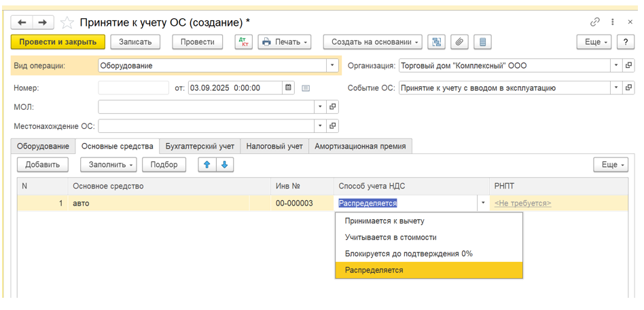
Task: Open the Амортизационная премия tab
Action: tap(360, 147)
